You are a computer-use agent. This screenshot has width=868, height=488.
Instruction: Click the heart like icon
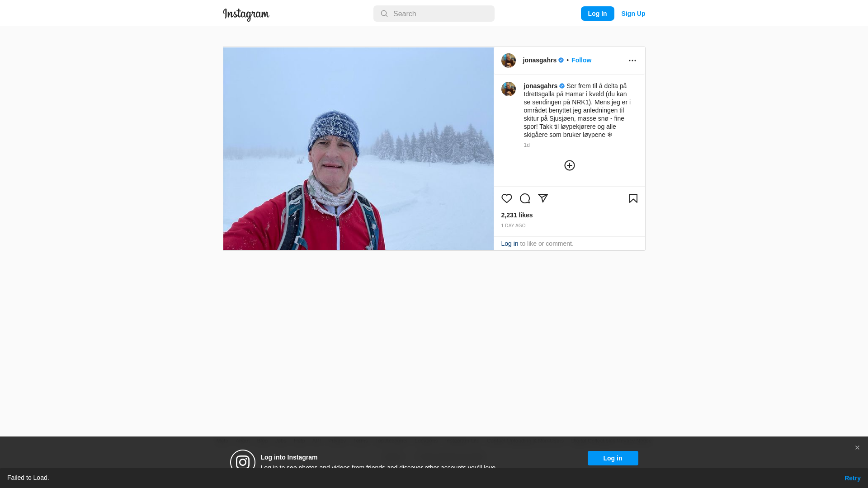pos(506,198)
